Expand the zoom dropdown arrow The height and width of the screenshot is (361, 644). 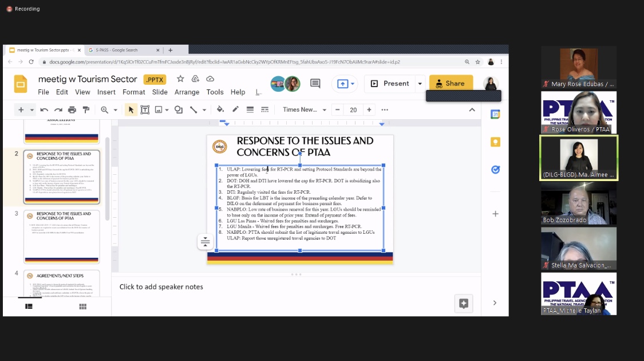coord(116,110)
